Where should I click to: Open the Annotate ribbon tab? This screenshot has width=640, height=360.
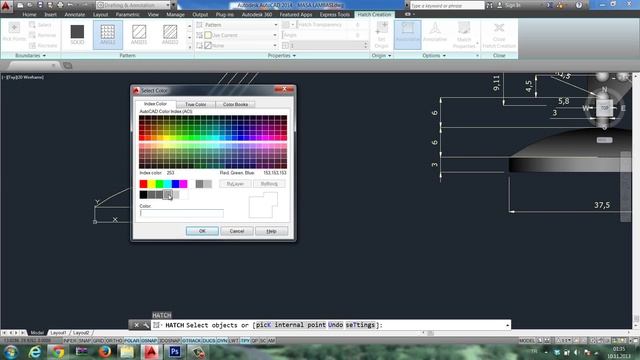click(75, 14)
